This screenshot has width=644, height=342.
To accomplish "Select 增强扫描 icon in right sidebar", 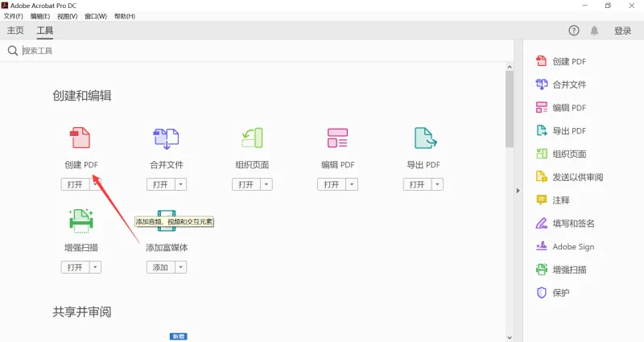I will [x=541, y=270].
